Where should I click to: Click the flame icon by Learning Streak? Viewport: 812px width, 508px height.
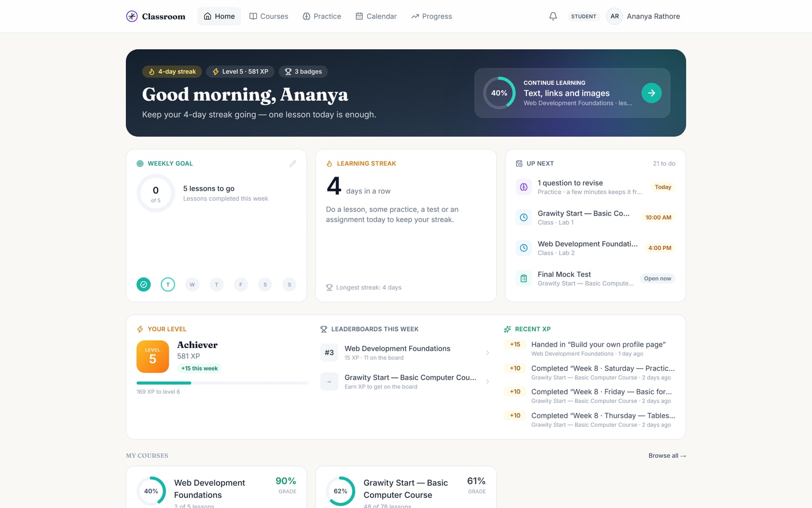[329, 164]
